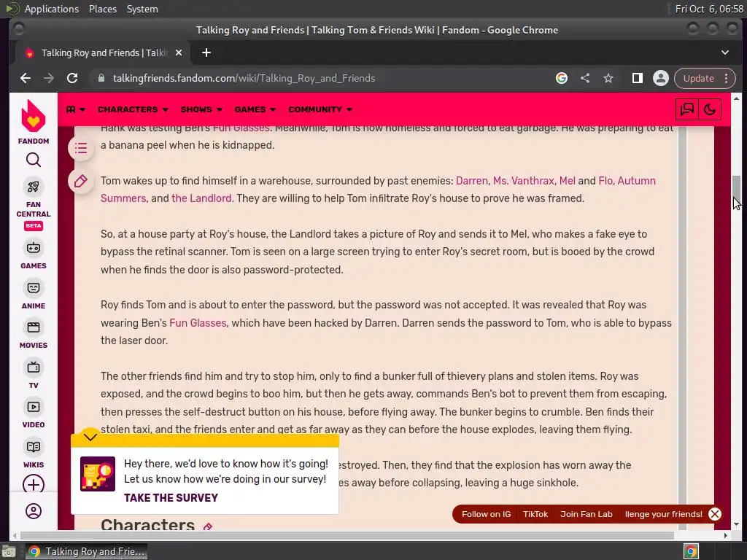Image resolution: width=747 pixels, height=560 pixels.
Task: Open the Darren character link
Action: point(472,181)
